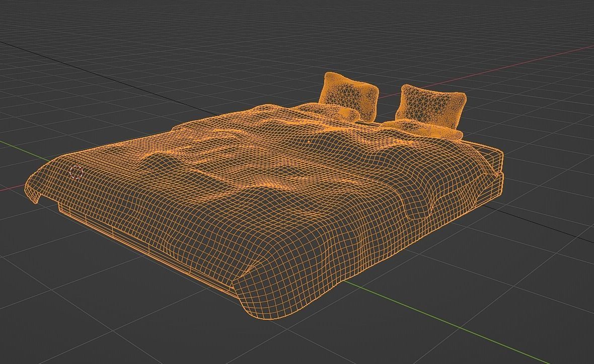Click the object origin dot on the blanket
The height and width of the screenshot is (364, 594).
309,142
